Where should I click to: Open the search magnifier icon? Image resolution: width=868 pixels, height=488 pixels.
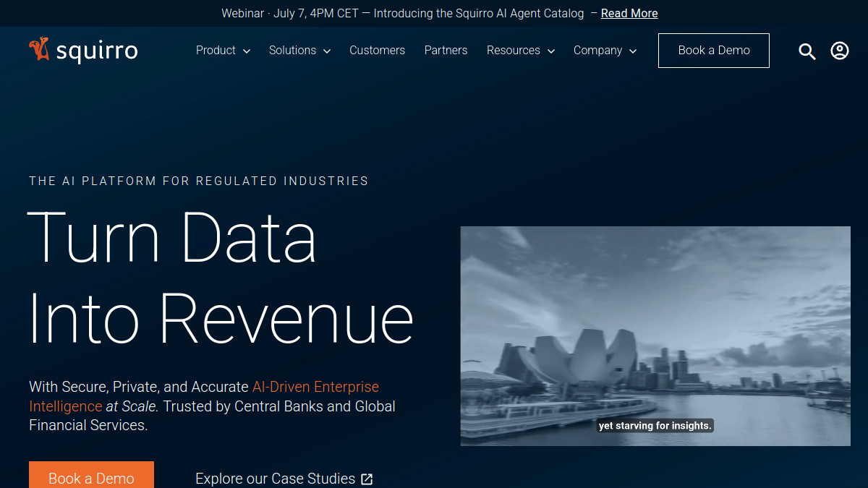coord(807,51)
